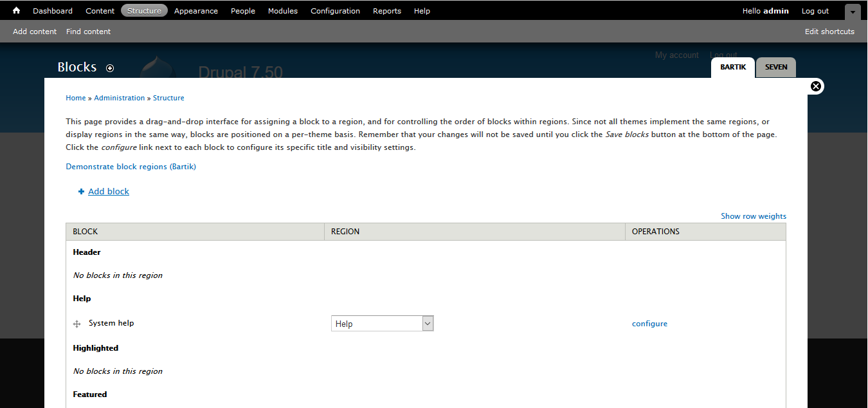Click the plus icon next to Add block
The image size is (868, 408).
(x=81, y=191)
